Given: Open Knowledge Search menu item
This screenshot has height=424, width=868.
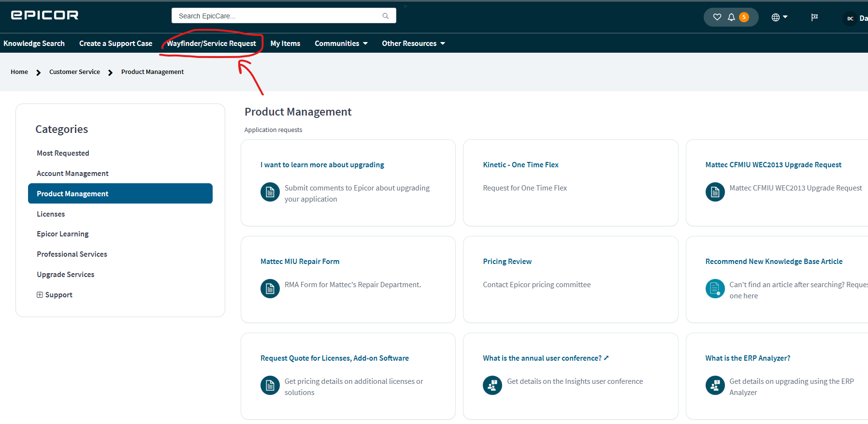Looking at the screenshot, I should click(x=34, y=43).
